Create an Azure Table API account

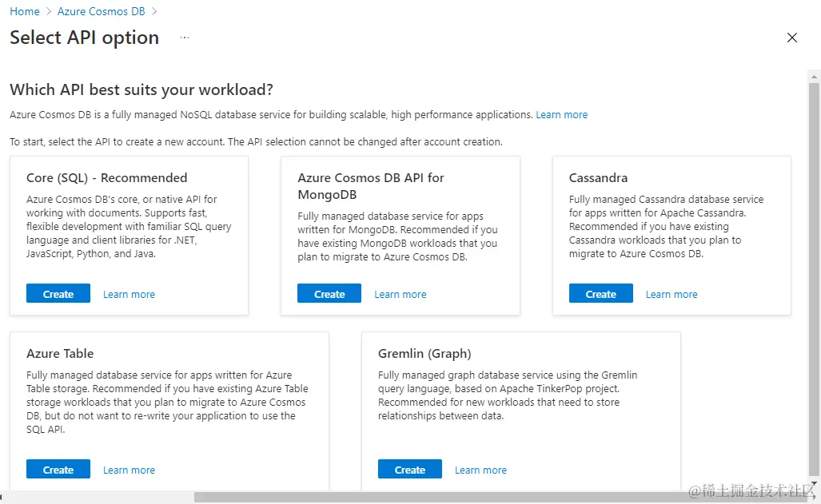click(58, 470)
